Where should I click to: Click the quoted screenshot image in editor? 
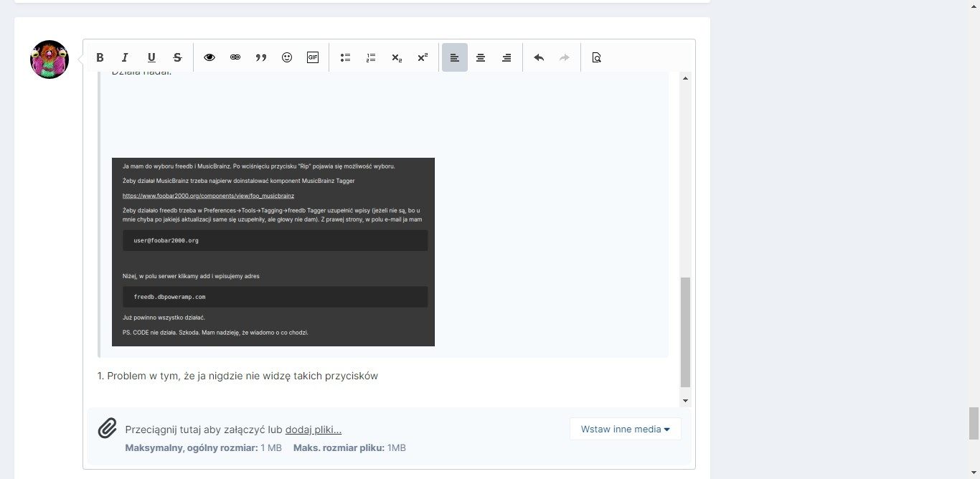point(273,252)
